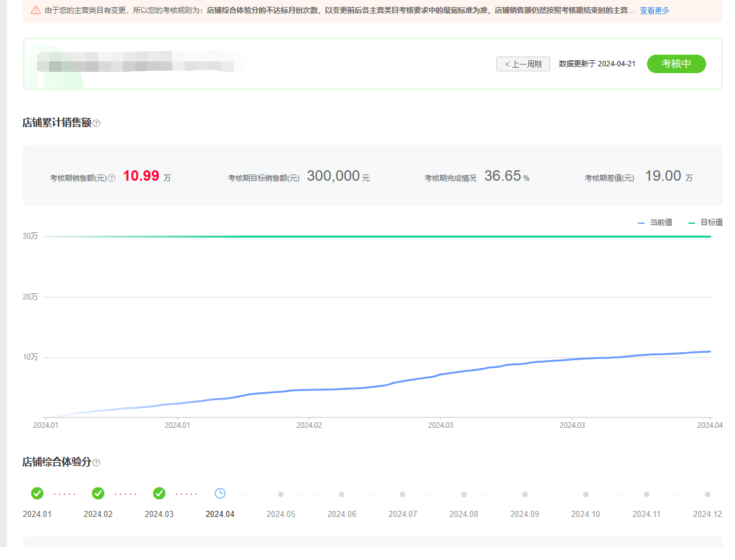Click the green checkmark for 2024.03

159,494
